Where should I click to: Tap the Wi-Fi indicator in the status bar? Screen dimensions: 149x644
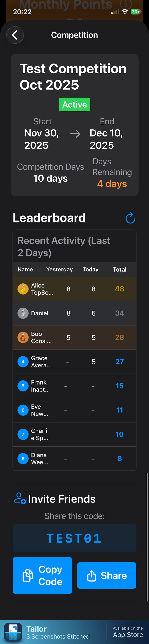click(124, 12)
